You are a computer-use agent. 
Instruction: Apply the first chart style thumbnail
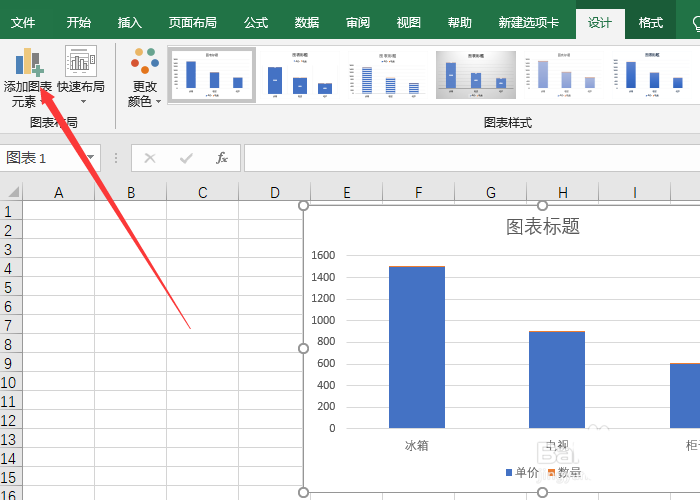point(212,75)
